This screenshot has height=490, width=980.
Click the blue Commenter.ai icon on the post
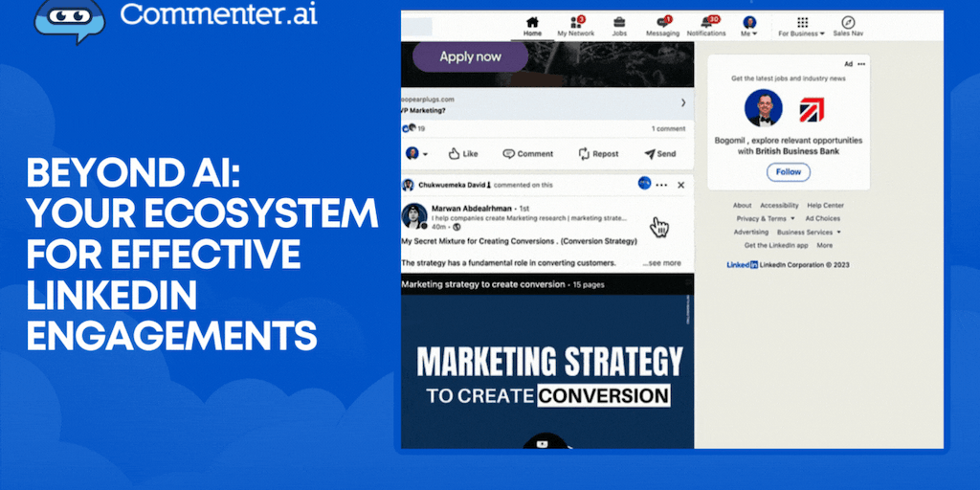point(644,184)
